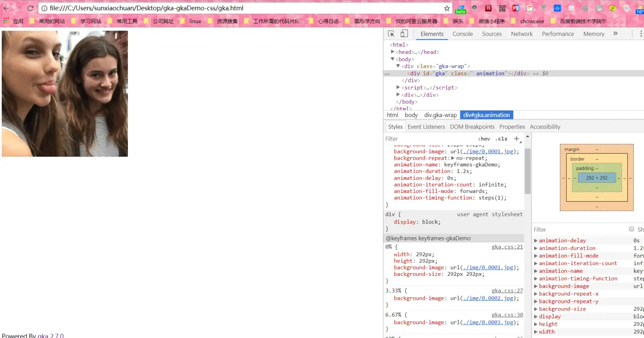Expand computed animation-duration property
This screenshot has width=644, height=338.
pyautogui.click(x=536, y=248)
